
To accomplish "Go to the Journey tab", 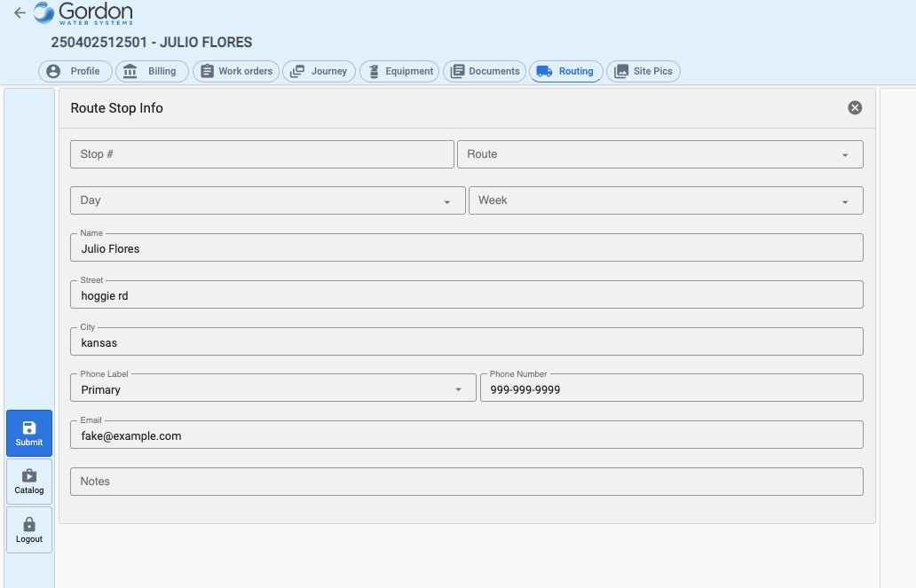I will click(320, 71).
